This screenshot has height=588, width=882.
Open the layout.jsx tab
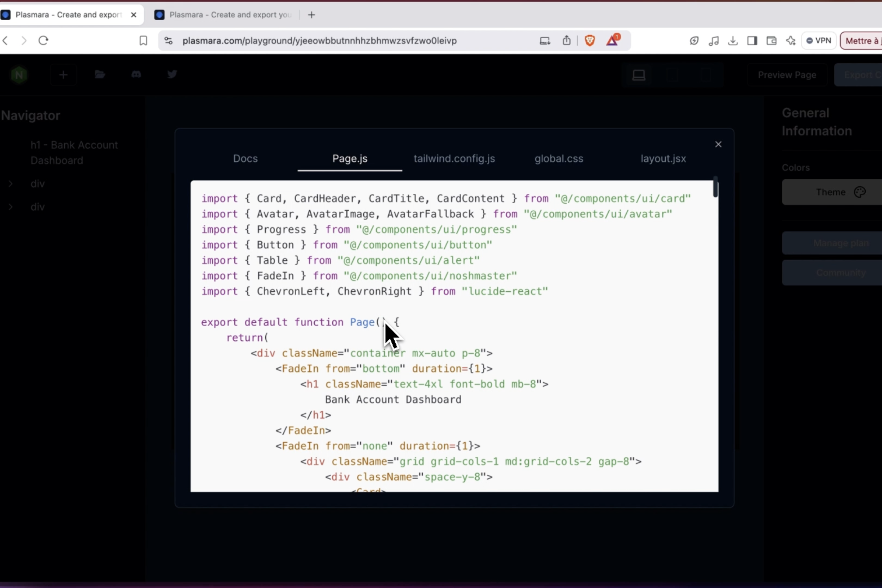click(x=663, y=159)
